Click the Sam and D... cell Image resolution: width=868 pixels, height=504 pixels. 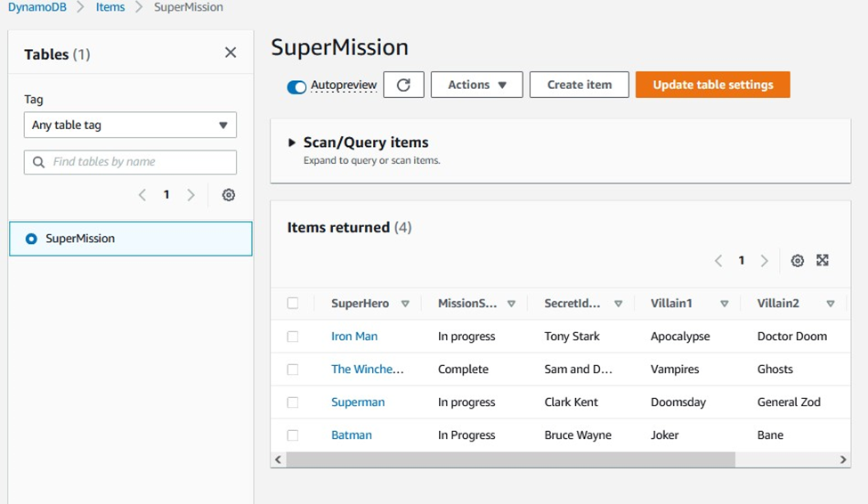pyautogui.click(x=578, y=369)
